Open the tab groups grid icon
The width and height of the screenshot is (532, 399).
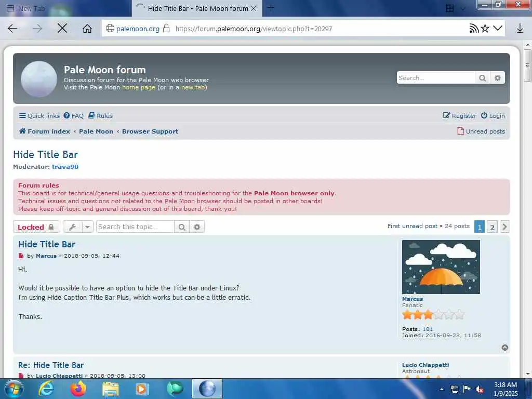click(x=450, y=8)
